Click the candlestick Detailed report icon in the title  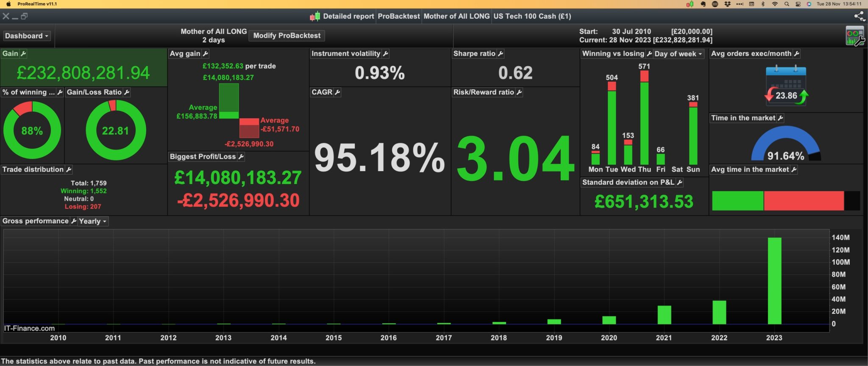pyautogui.click(x=315, y=17)
